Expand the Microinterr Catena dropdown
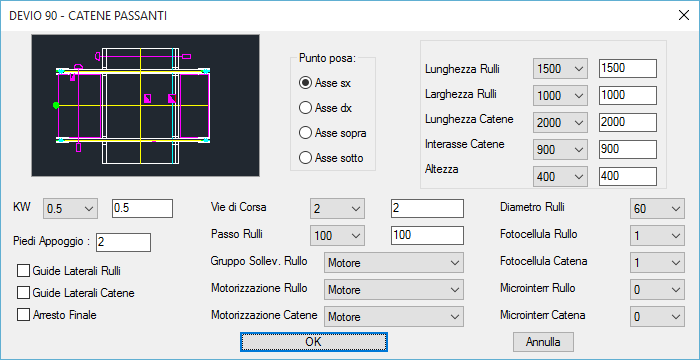This screenshot has width=700, height=360. (657, 317)
